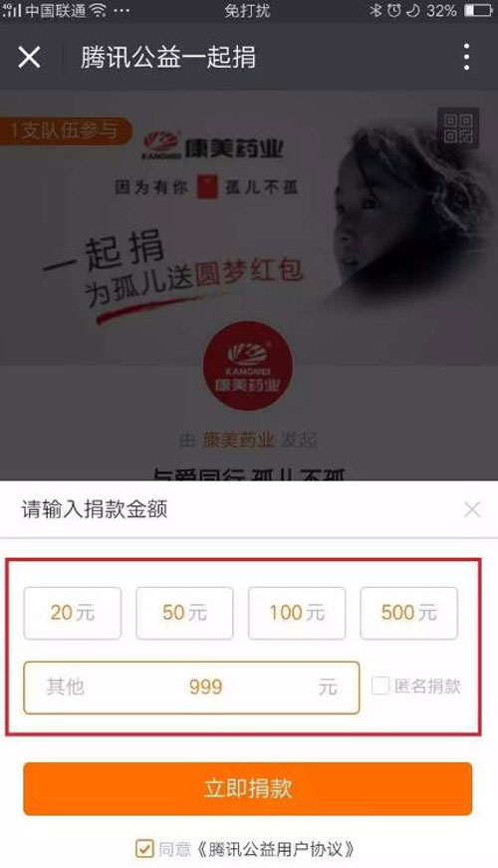Enable the 匿名捐款 anonymous checkbox
Screen dimensions: 498x868
click(380, 686)
